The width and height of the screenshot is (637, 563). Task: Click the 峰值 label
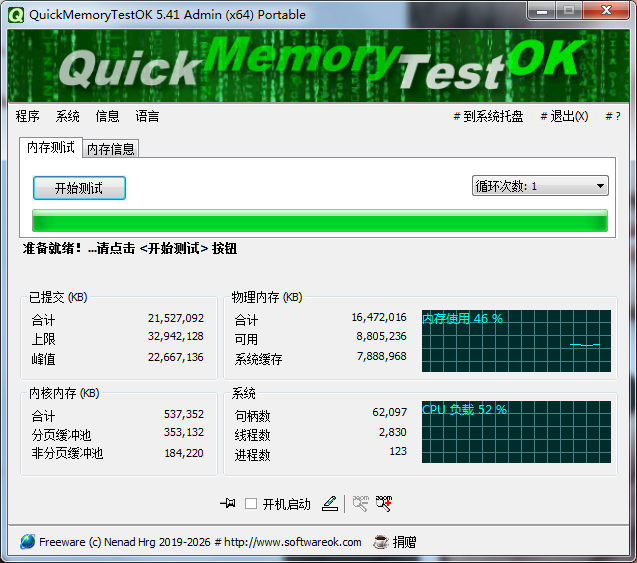43,359
